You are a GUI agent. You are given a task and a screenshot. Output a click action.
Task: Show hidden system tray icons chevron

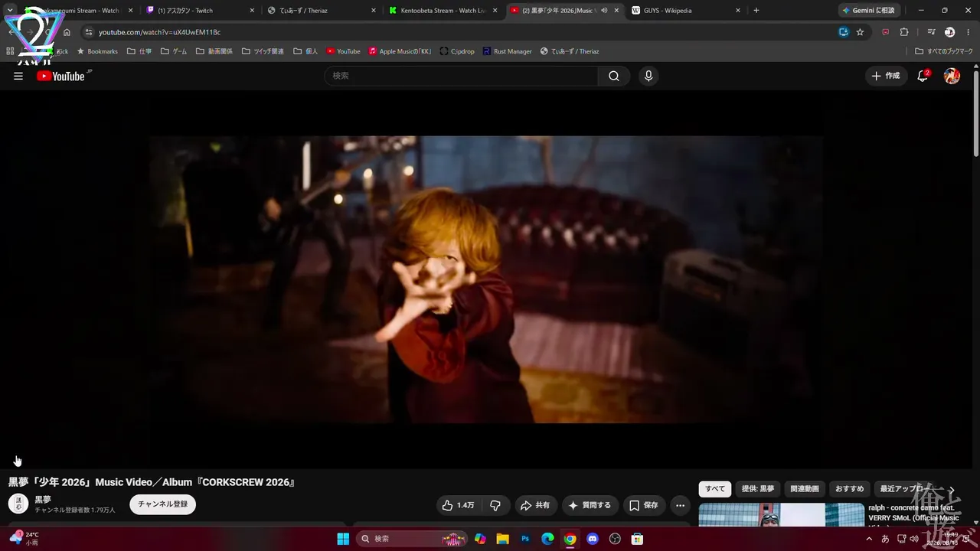coord(869,539)
